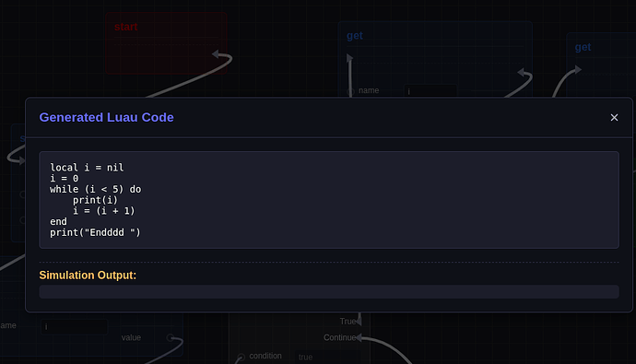This screenshot has width=636, height=364.
Task: Click the second get node's input arrow port
Action: [x=578, y=70]
